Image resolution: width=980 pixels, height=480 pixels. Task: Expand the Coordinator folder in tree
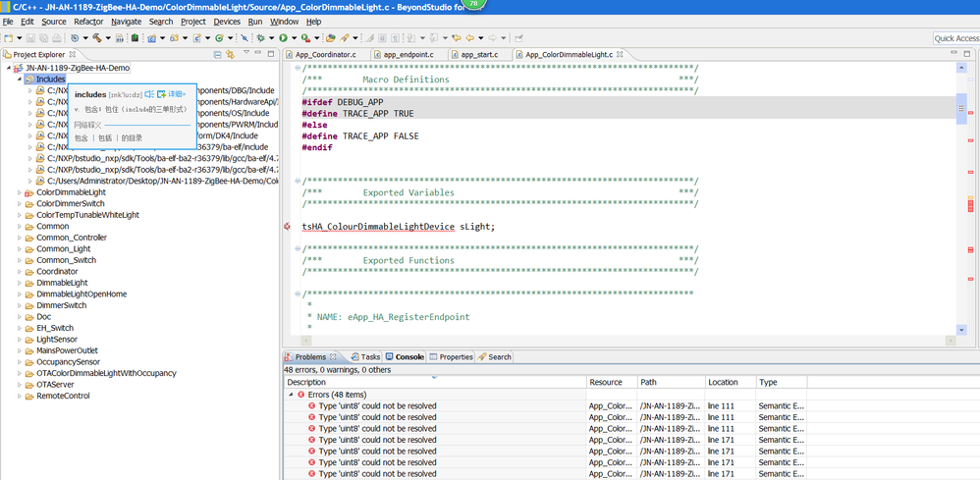click(19, 272)
